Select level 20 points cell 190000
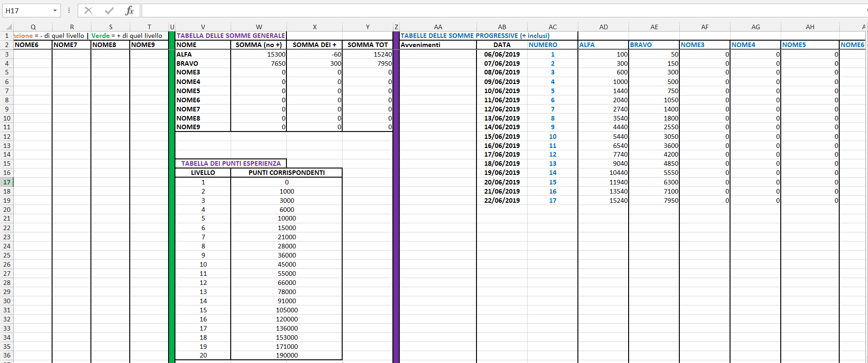This screenshot has height=363, width=868. tap(286, 355)
